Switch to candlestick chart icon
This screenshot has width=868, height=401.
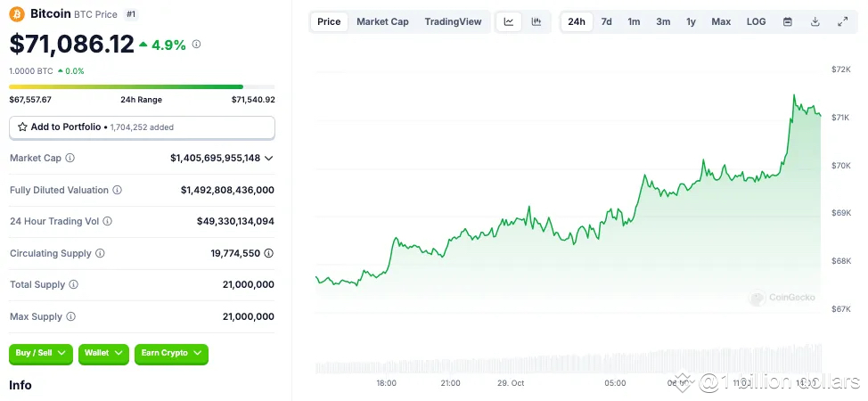coord(536,21)
